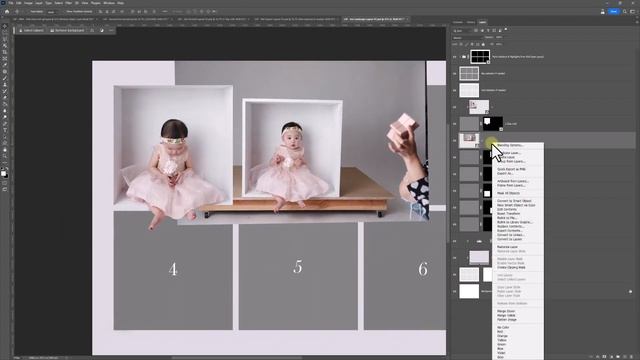640x360 pixels.
Task: Click the add layer style fx icon
Action: click(x=598, y=357)
